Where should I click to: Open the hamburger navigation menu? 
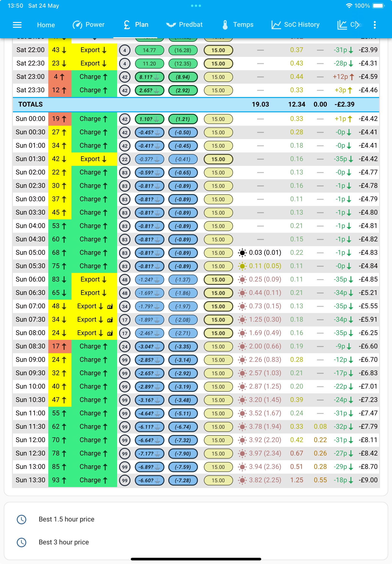pos(17,25)
